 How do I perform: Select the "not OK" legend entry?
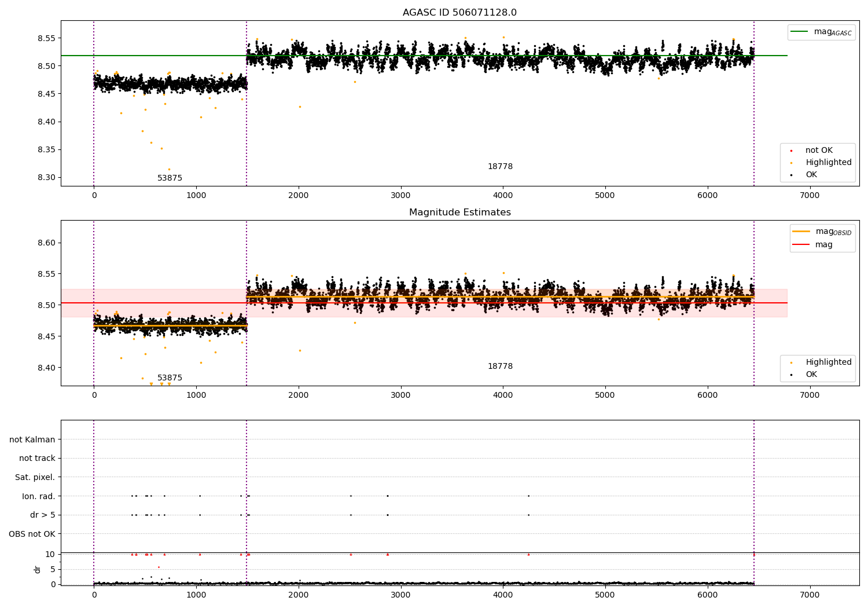819,151
